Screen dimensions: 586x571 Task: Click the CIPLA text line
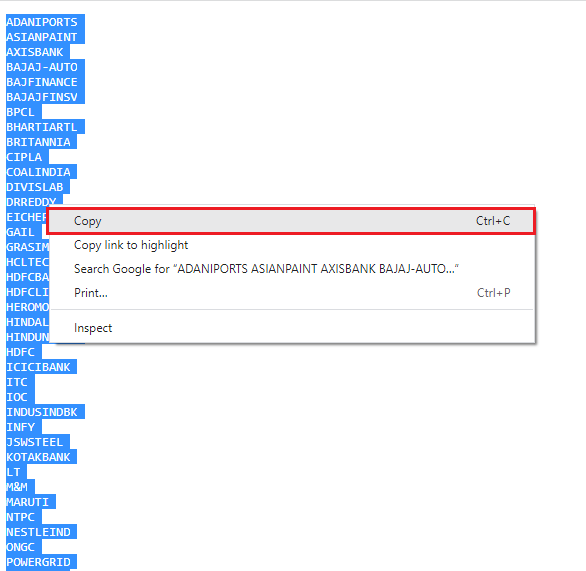(24, 157)
